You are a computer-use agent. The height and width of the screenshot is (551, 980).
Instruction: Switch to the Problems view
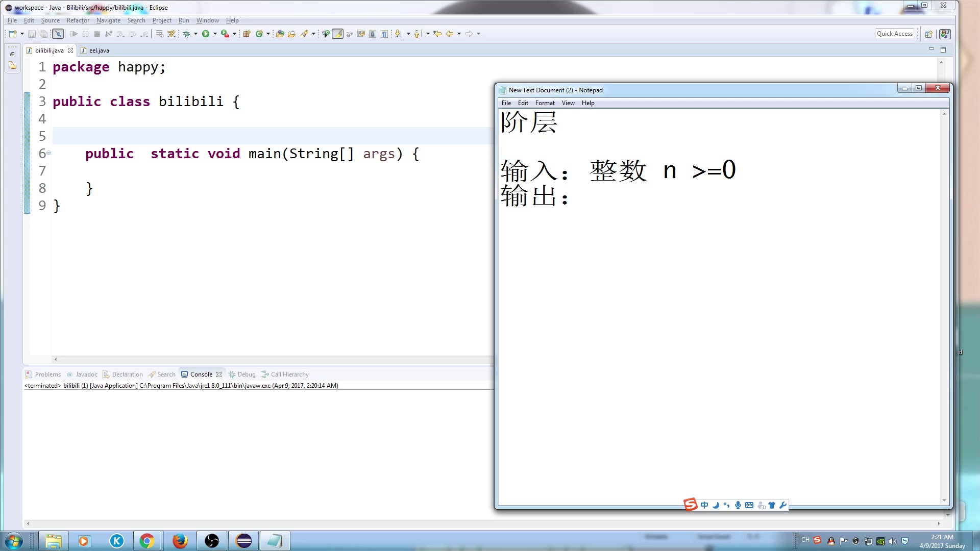point(47,374)
